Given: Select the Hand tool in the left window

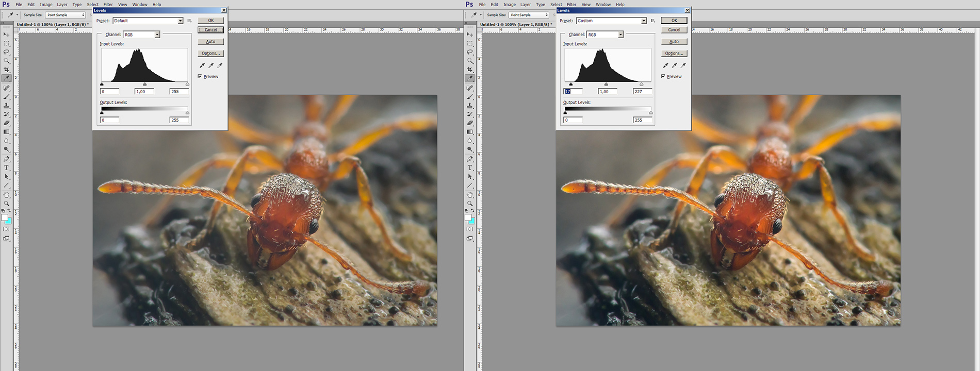Looking at the screenshot, I should pyautogui.click(x=7, y=195).
